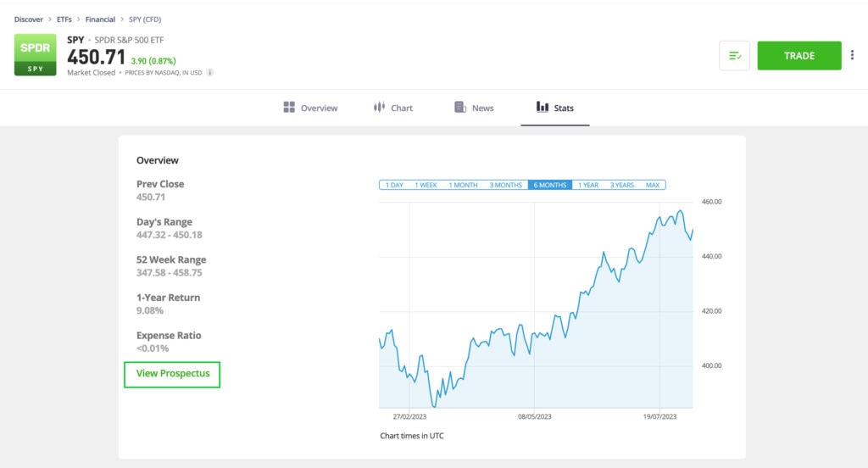Open the View Prospectus link

(172, 375)
